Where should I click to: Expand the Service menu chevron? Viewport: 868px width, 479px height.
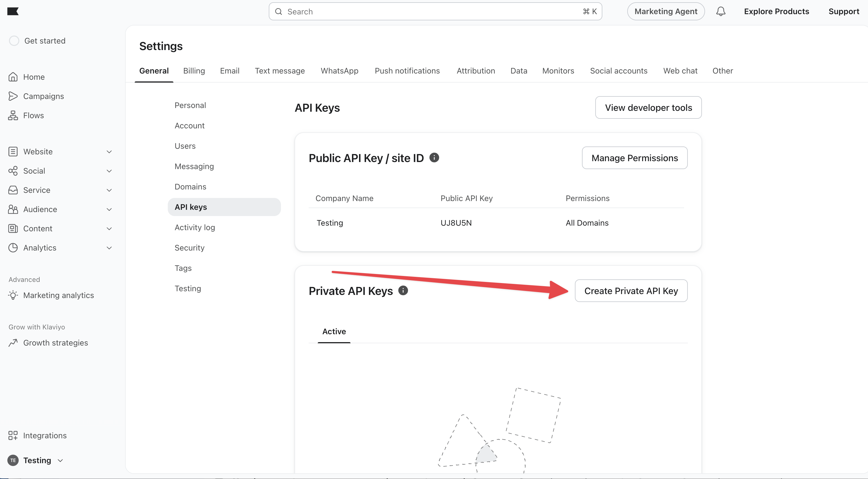click(x=109, y=190)
